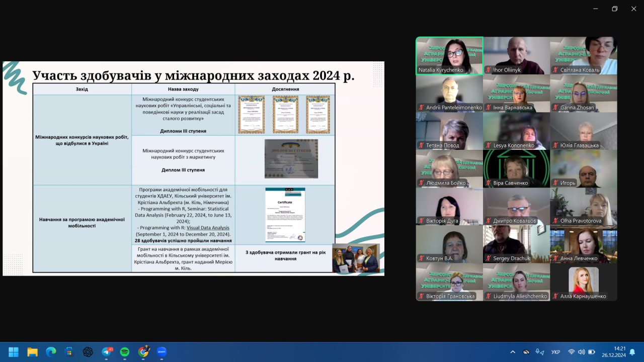644x362 pixels.
Task: Select Andrii Panteleimonenko's video tile
Action: coord(449,94)
